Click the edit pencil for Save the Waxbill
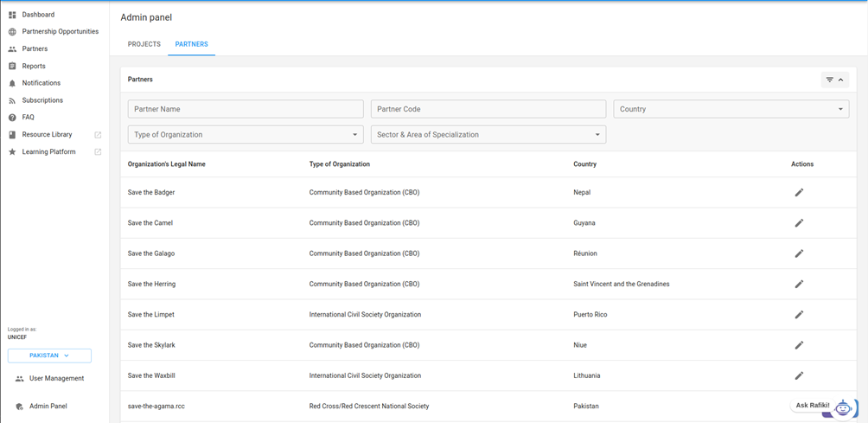This screenshot has height=423, width=868. 799,375
